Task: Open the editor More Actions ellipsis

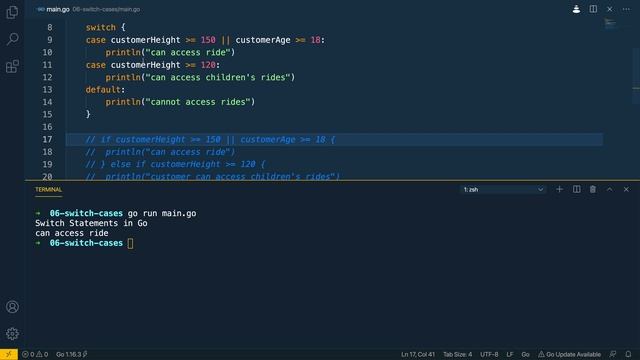Action: pyautogui.click(x=626, y=9)
